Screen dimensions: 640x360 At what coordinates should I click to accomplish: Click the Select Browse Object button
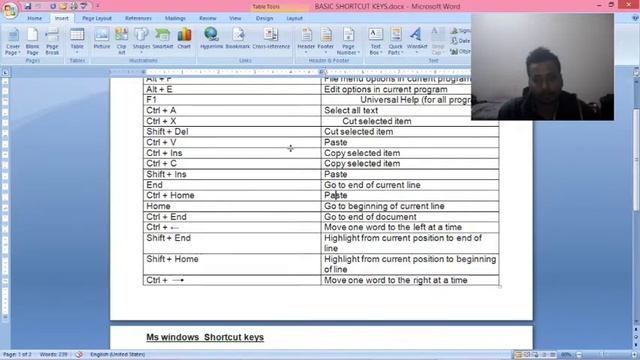(636, 337)
